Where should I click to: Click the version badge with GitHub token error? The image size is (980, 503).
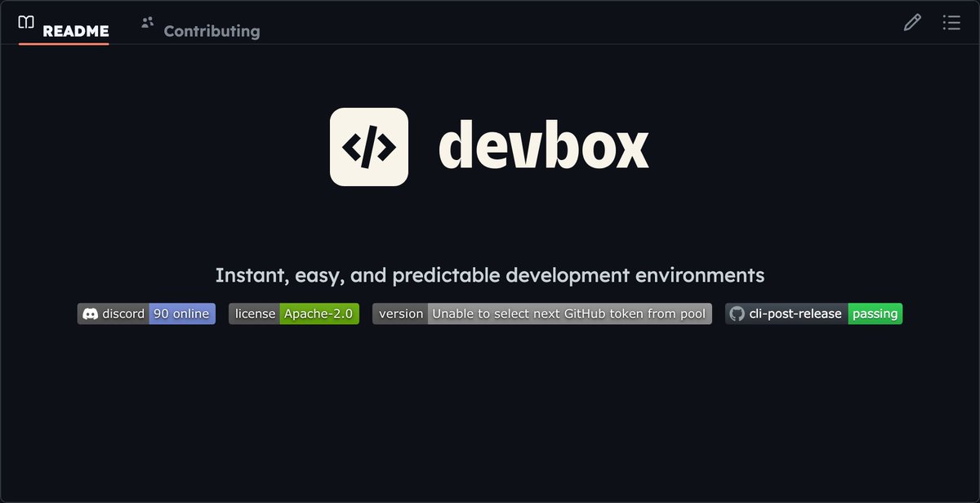pos(542,314)
